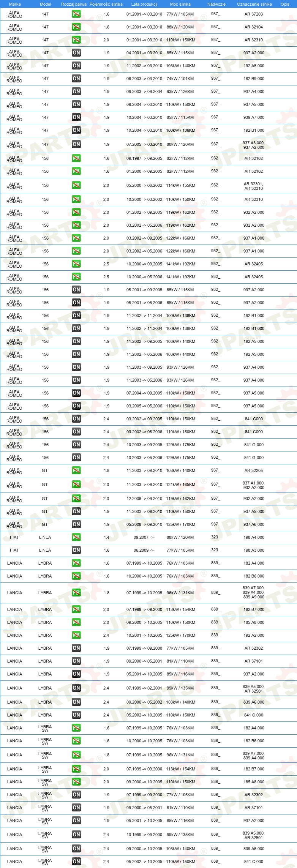Select engine codes 937 A3.000, 937 A2.000
Screen dimensions: 297x868
(254, 145)
